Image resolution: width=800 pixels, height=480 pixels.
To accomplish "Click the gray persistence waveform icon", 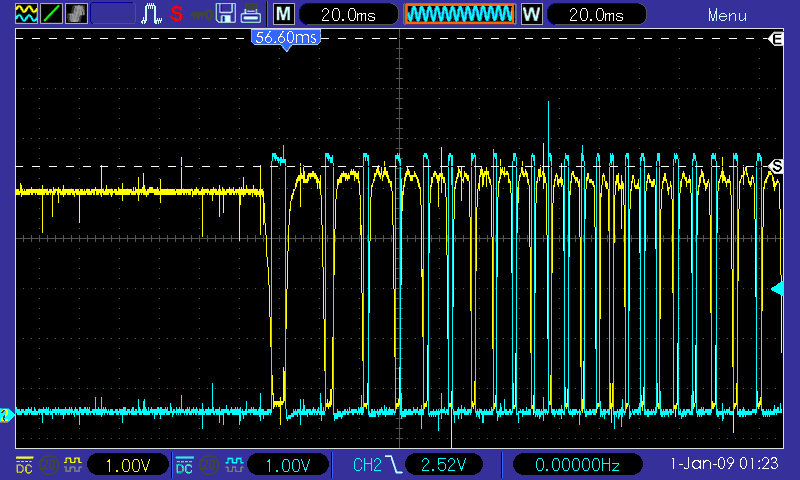I will coord(77,14).
